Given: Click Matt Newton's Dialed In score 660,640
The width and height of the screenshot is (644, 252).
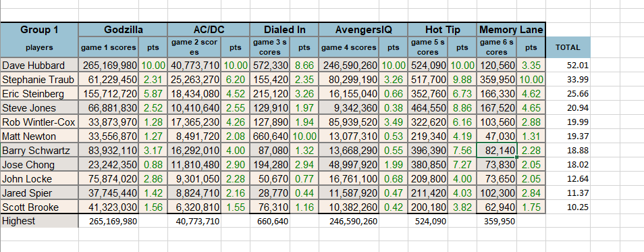Looking at the screenshot, I should point(270,136).
